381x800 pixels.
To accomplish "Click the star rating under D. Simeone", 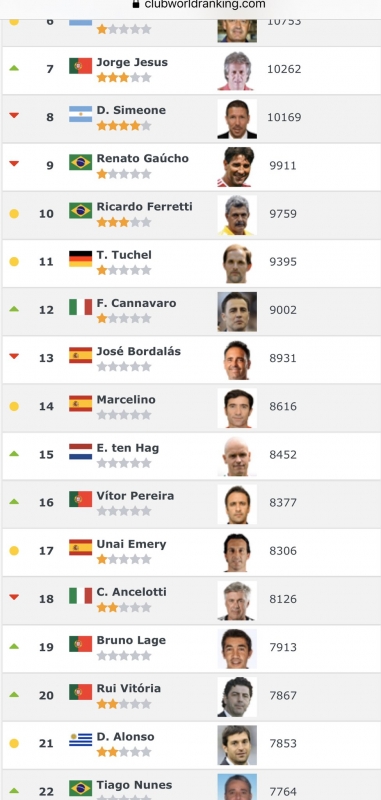I will [124, 126].
